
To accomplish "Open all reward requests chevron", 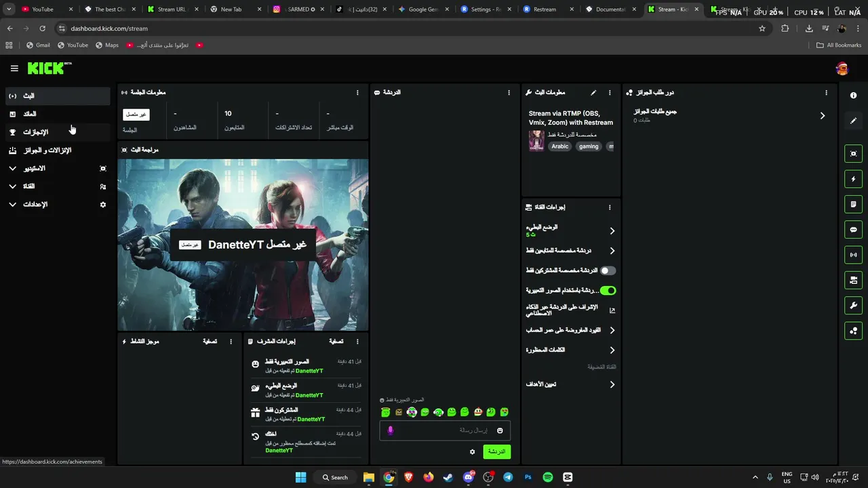I will point(823,116).
